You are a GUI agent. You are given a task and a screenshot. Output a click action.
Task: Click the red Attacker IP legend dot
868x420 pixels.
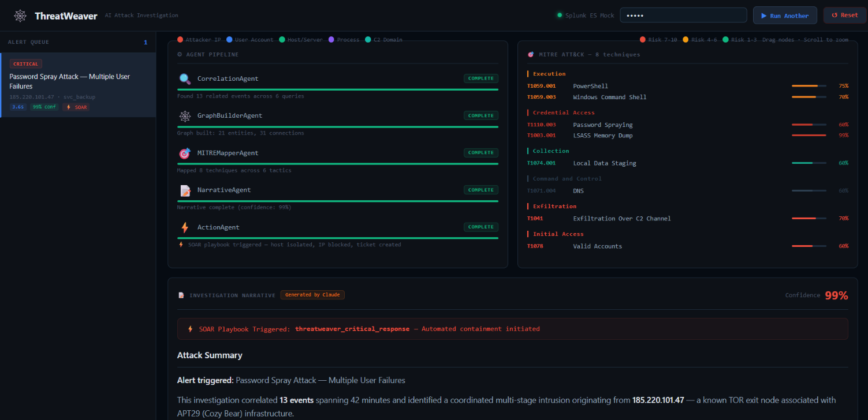(180, 40)
